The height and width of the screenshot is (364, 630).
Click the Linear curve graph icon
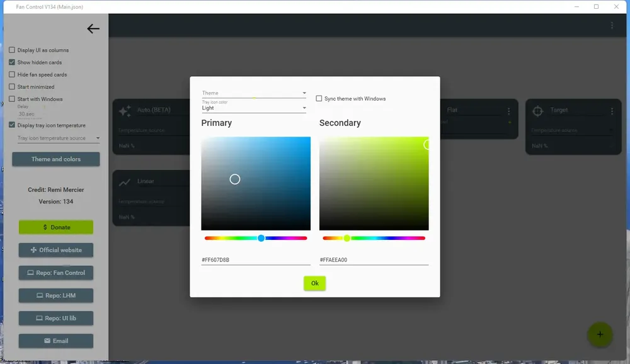pyautogui.click(x=125, y=183)
